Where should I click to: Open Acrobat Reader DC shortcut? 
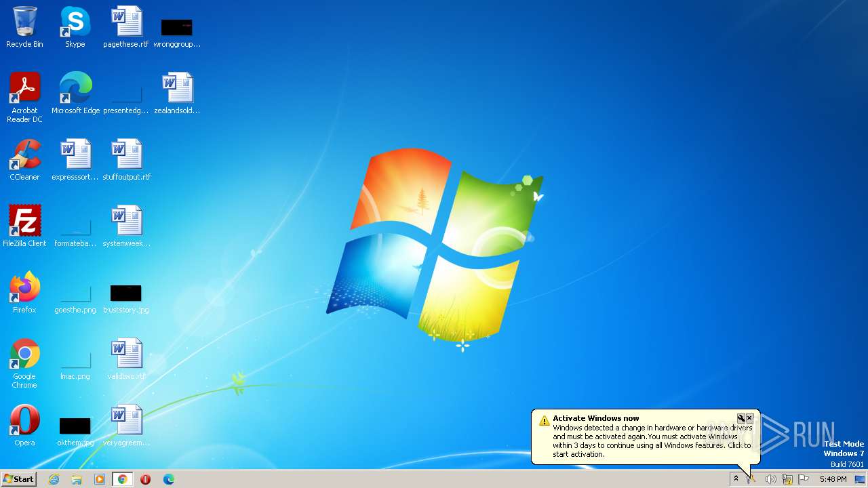click(24, 97)
